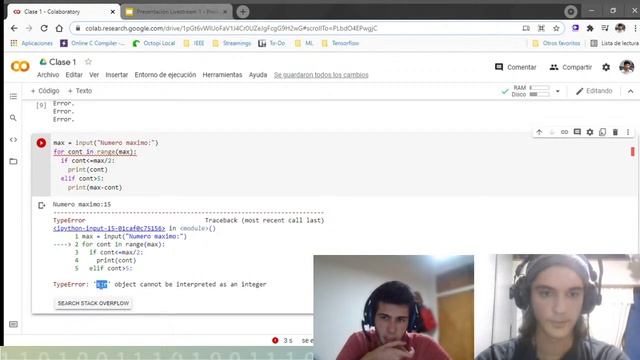Click the red error marker on cell scrollbar
The width and height of the screenshot is (640, 360).
(633, 151)
